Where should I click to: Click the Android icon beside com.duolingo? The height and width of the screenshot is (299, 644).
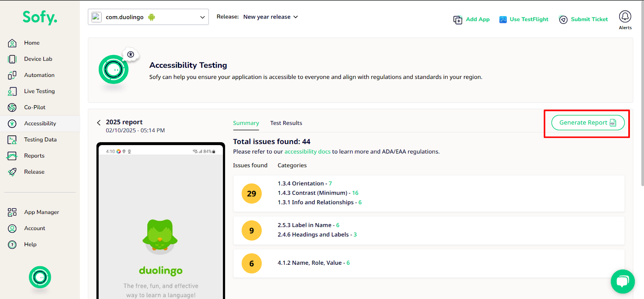(151, 17)
